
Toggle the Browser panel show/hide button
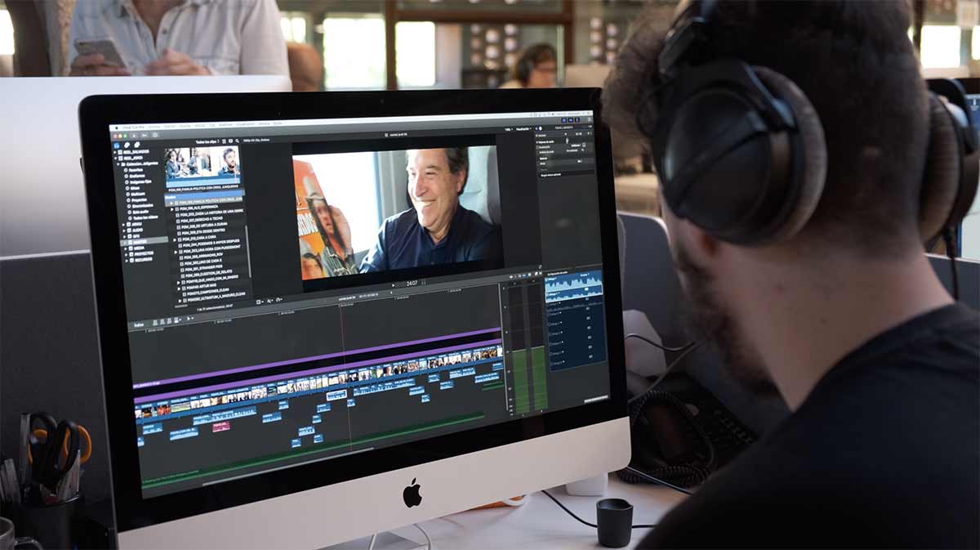(563, 120)
